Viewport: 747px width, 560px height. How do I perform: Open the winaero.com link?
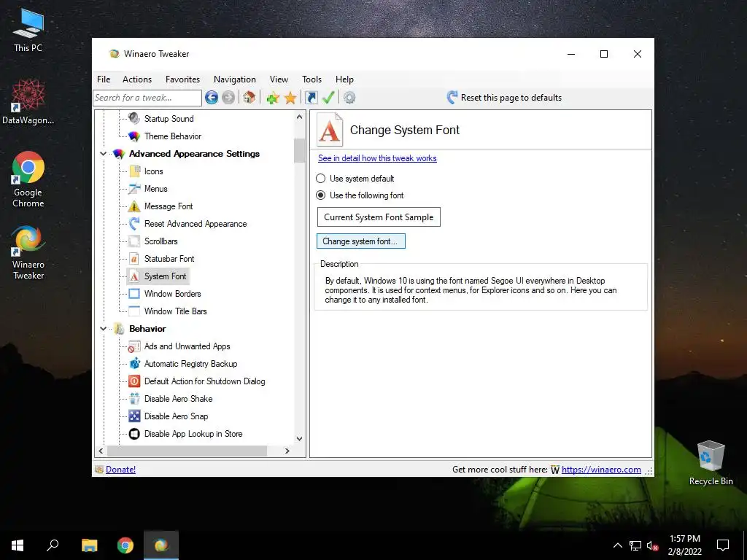pos(601,470)
